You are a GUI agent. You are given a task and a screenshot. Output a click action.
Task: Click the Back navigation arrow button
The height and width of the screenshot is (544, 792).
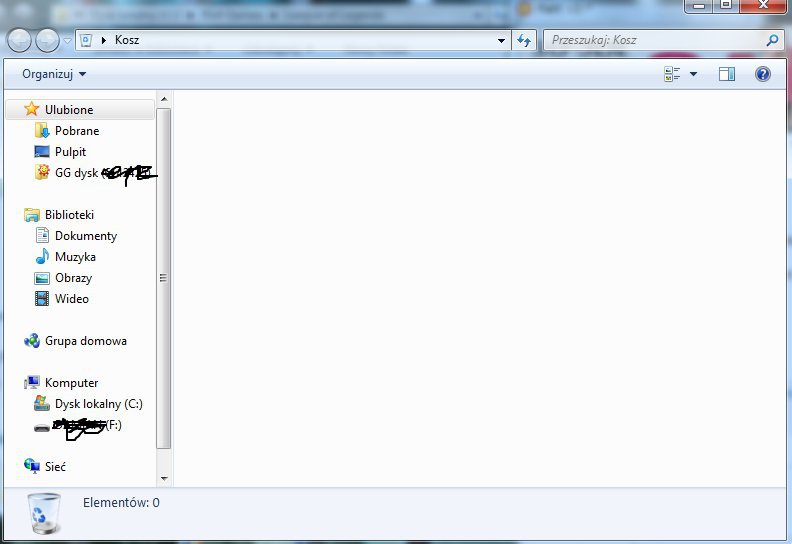point(19,40)
